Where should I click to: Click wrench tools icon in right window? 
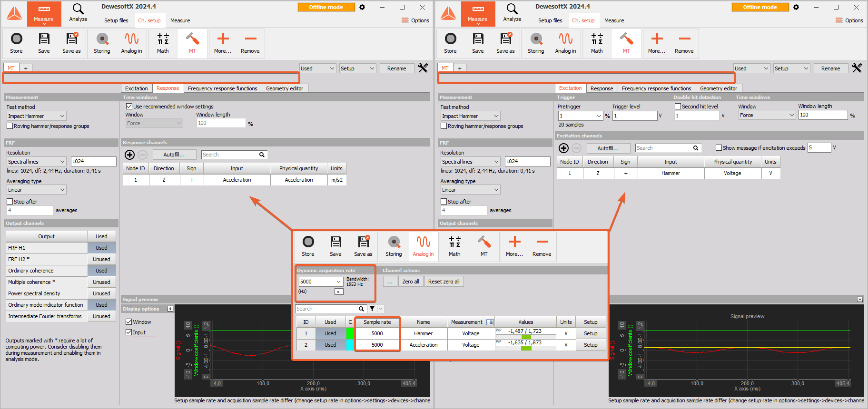pyautogui.click(x=857, y=68)
